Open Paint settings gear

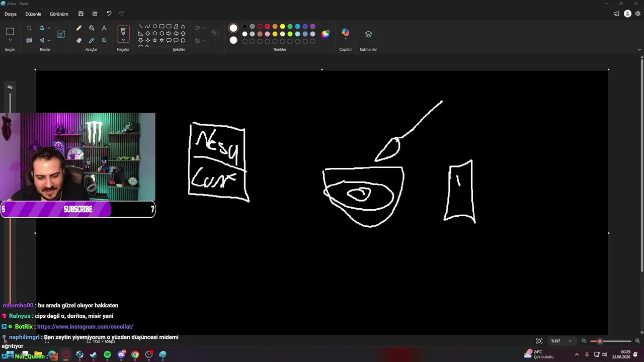638,14
